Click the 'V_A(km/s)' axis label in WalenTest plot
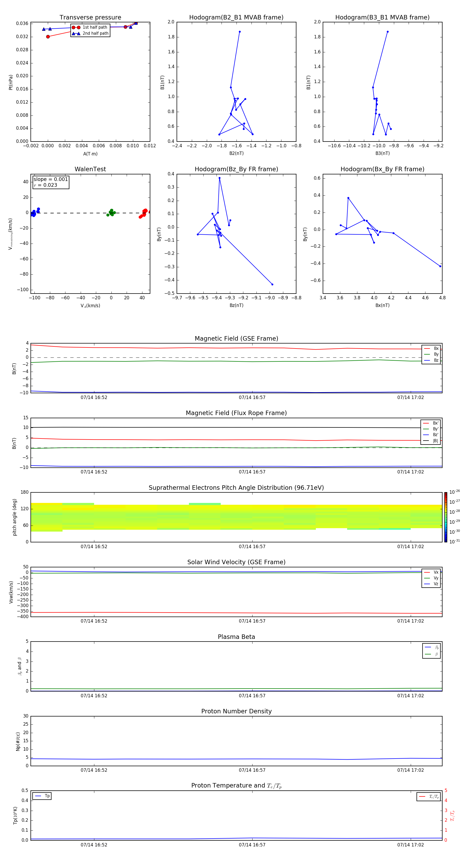This screenshot has height=868, width=473. coord(90,306)
